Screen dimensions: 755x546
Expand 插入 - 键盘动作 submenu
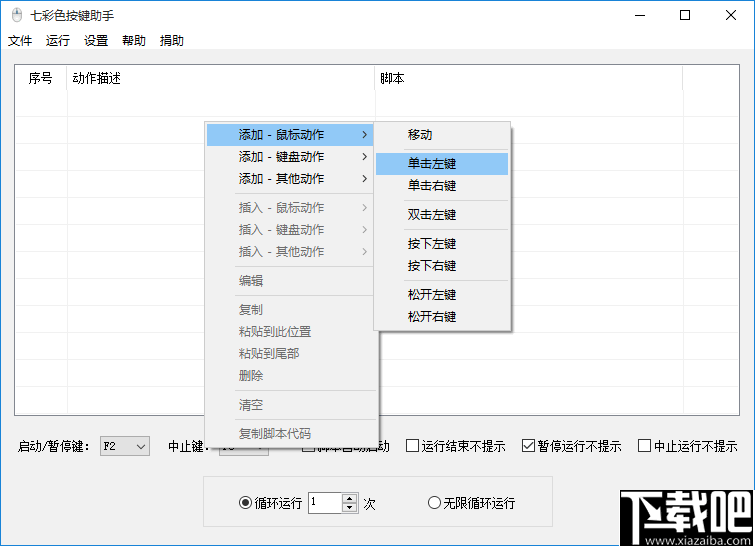click(x=290, y=230)
